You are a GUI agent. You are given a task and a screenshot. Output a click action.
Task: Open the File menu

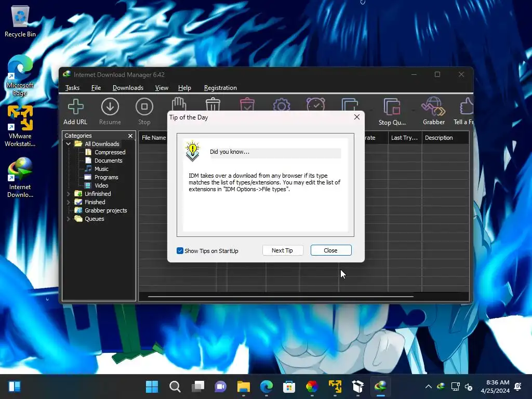coord(96,87)
